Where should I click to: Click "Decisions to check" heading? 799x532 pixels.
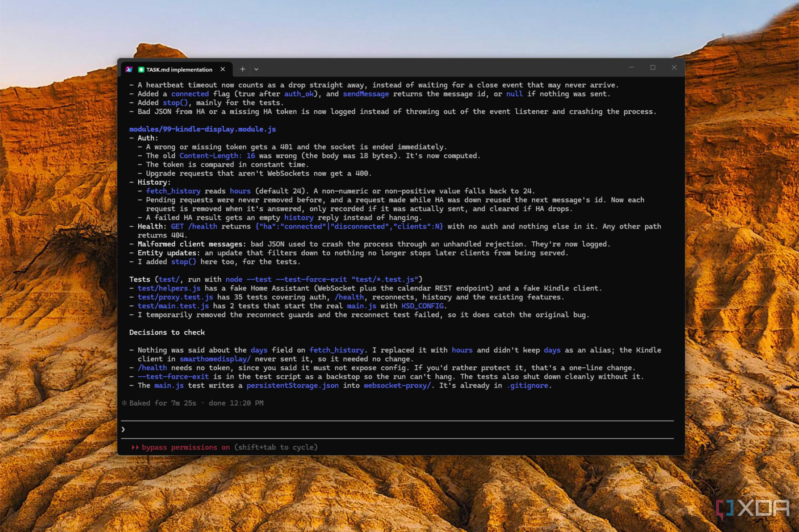click(x=167, y=332)
